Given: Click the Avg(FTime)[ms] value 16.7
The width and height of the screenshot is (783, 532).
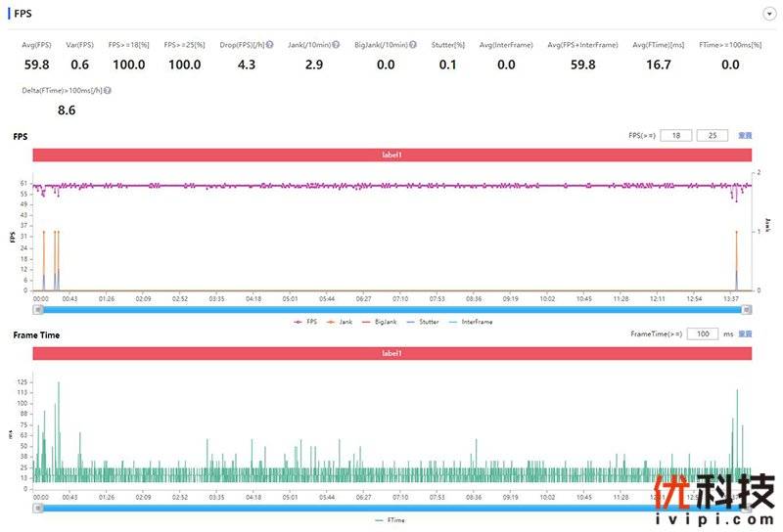Looking at the screenshot, I should point(659,65).
